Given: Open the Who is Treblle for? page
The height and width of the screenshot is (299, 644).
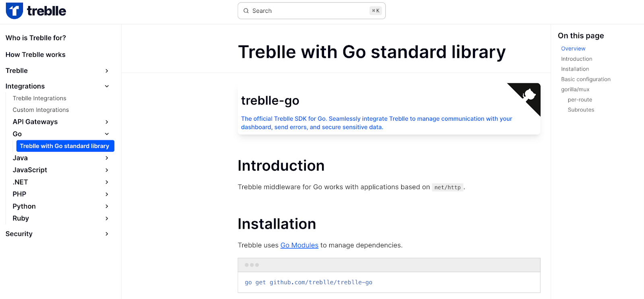Looking at the screenshot, I should [36, 38].
